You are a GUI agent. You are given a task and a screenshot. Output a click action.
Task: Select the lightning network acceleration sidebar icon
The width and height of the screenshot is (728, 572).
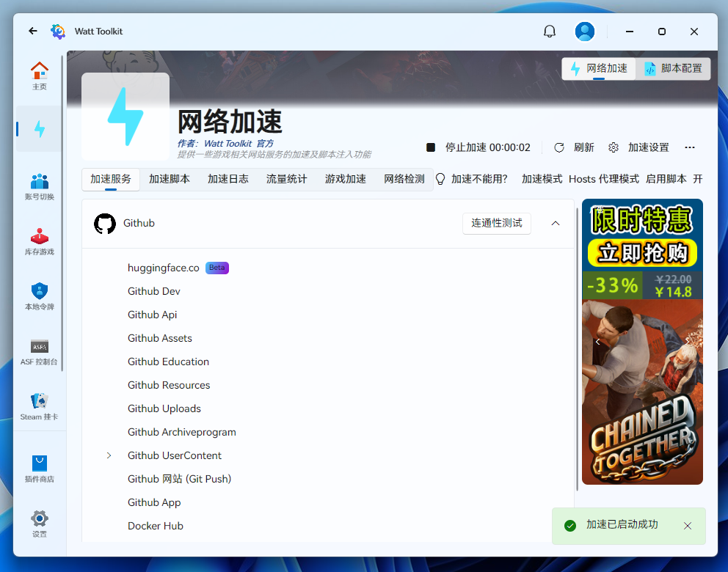coord(40,129)
